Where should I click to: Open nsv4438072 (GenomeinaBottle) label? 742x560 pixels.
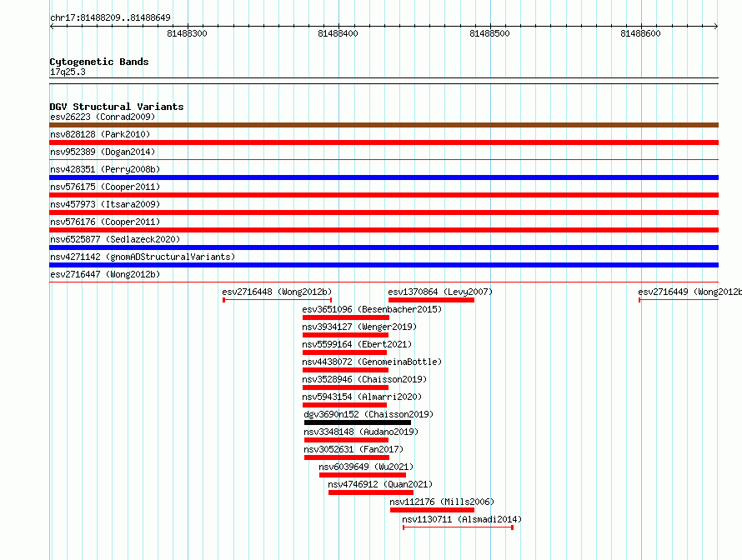(x=372, y=362)
